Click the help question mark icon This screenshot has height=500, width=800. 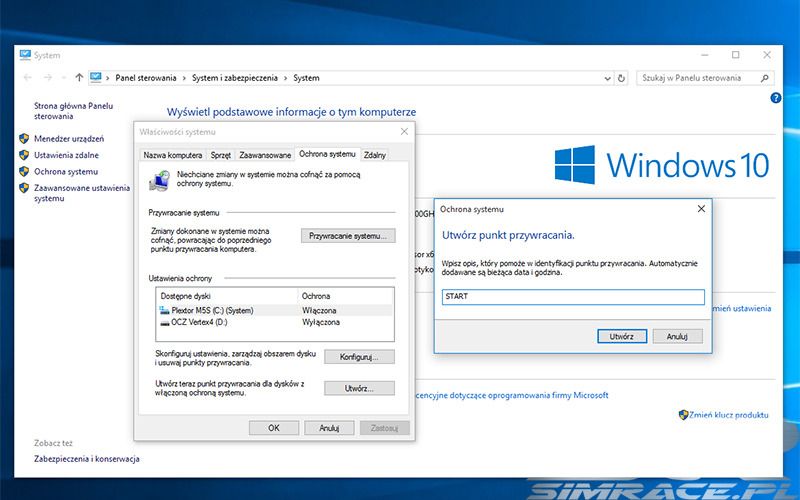pyautogui.click(x=776, y=98)
